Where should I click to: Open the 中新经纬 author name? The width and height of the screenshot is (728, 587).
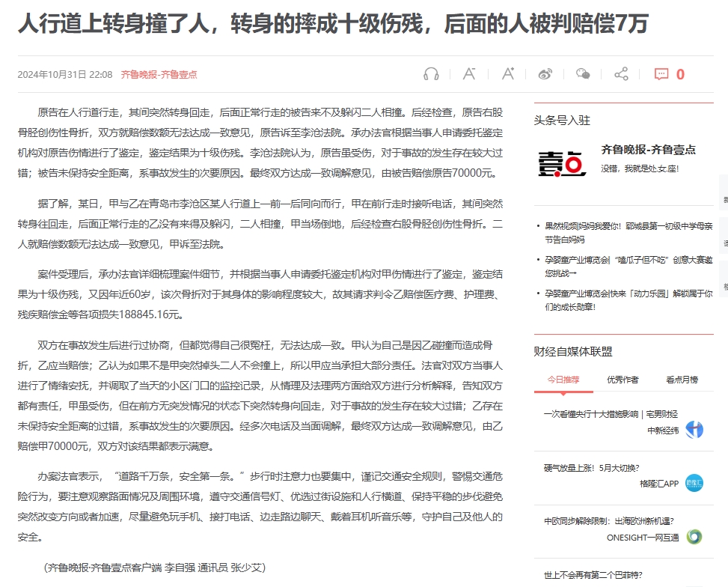(663, 431)
